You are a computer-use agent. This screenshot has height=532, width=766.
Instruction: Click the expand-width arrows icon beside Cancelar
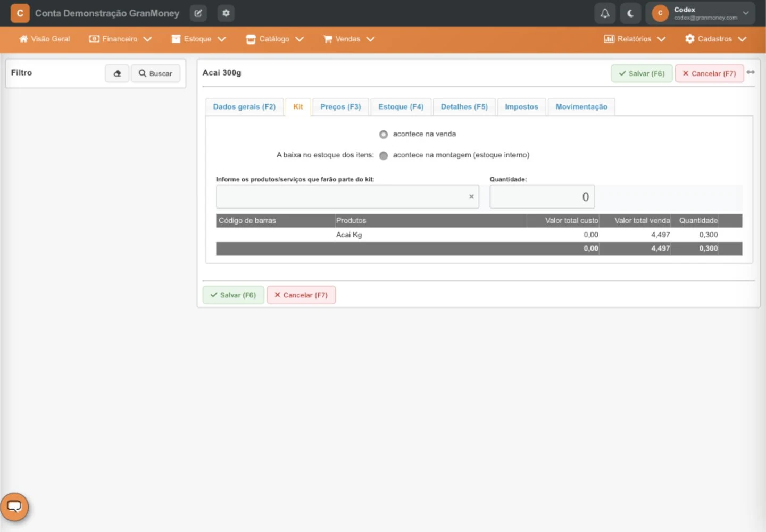pos(751,72)
